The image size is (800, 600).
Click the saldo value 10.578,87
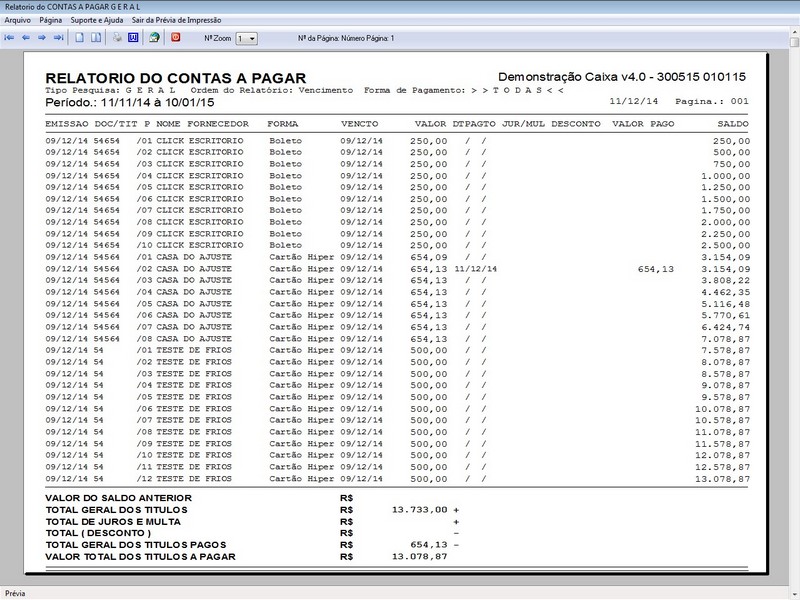click(722, 420)
